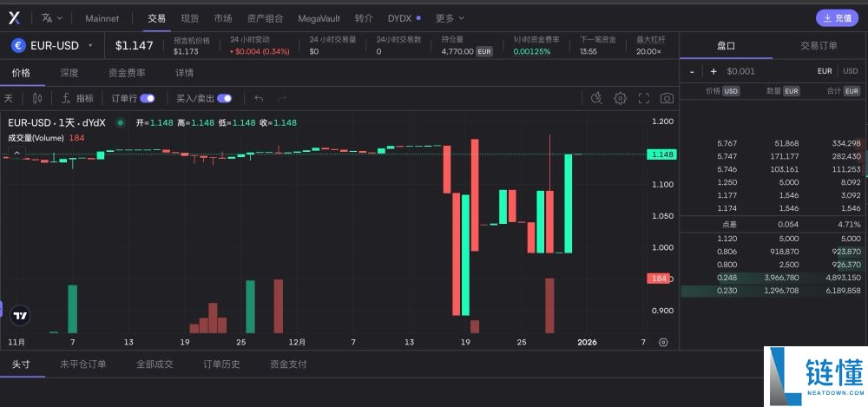This screenshot has width=868, height=407.
Task: Open the 全部成交 (Fills) tab
Action: [155, 364]
